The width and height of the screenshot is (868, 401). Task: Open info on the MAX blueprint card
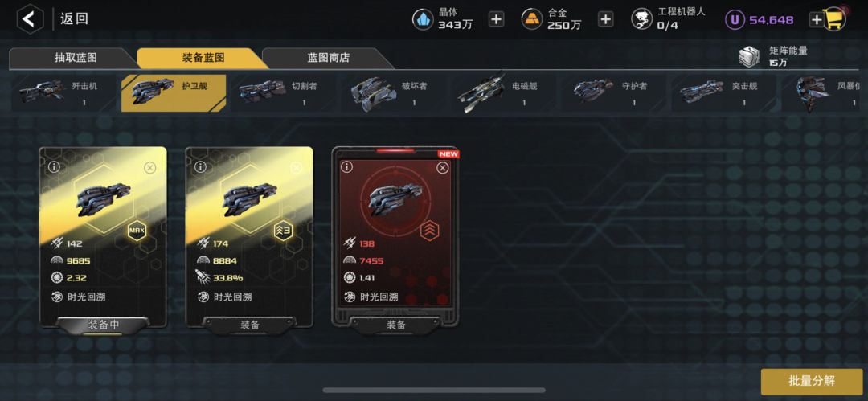pos(54,166)
